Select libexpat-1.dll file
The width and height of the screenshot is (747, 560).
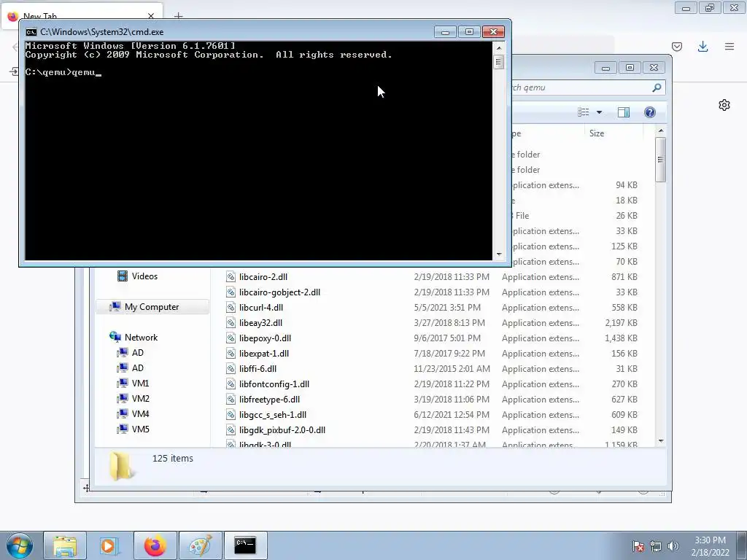pos(264,354)
